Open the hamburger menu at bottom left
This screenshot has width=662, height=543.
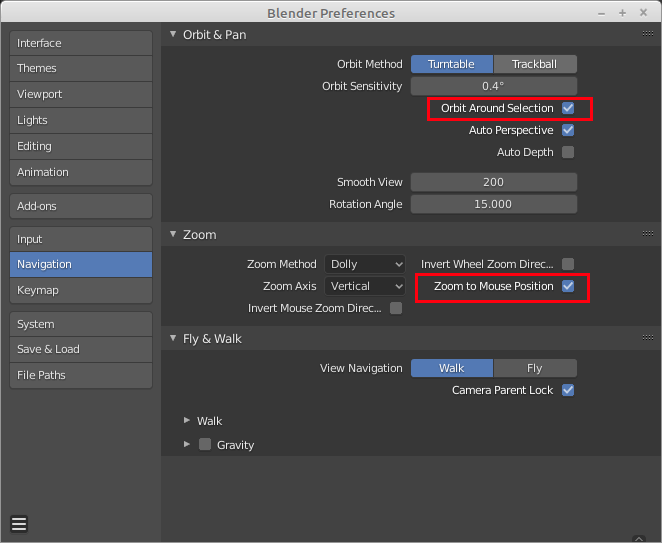pyautogui.click(x=19, y=524)
